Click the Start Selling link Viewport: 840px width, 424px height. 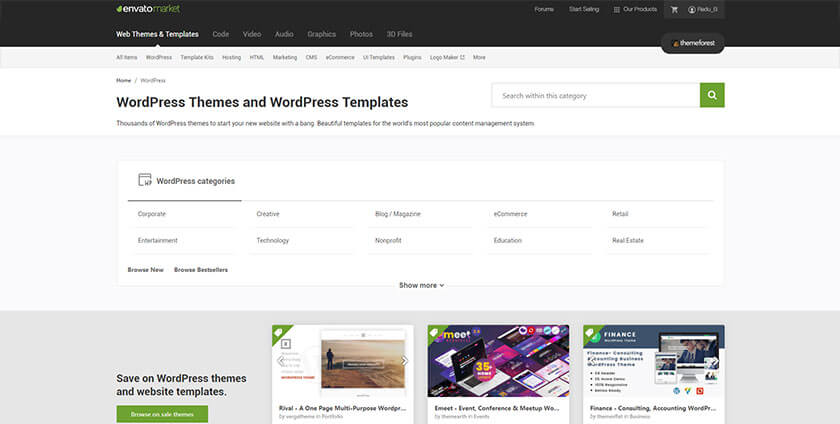(584, 10)
